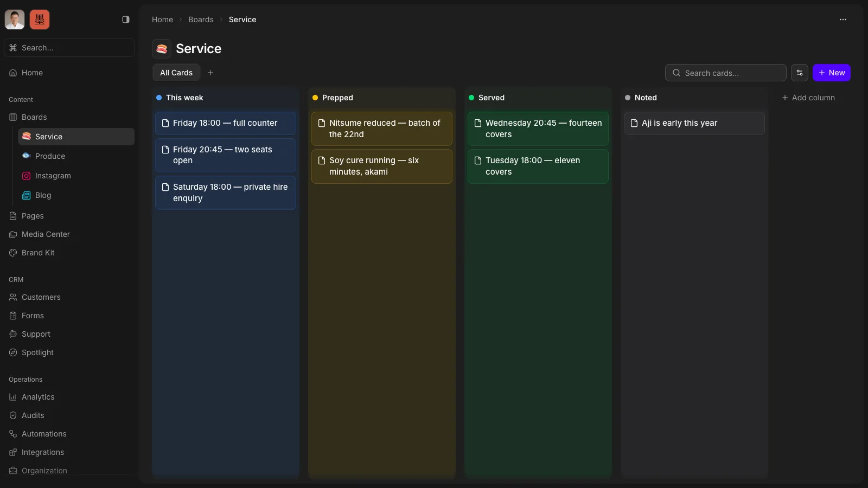Open Media Center
Screen dimensions: 868x488
pyautogui.click(x=69, y=234)
